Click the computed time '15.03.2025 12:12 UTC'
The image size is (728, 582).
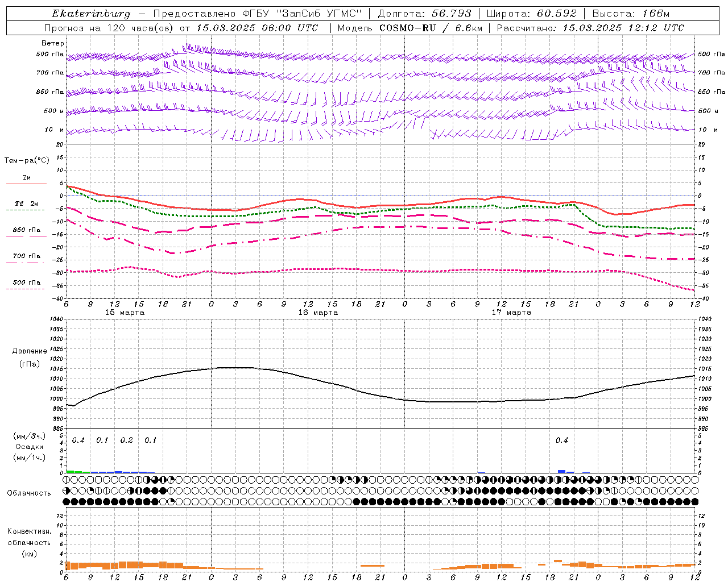pyautogui.click(x=623, y=28)
